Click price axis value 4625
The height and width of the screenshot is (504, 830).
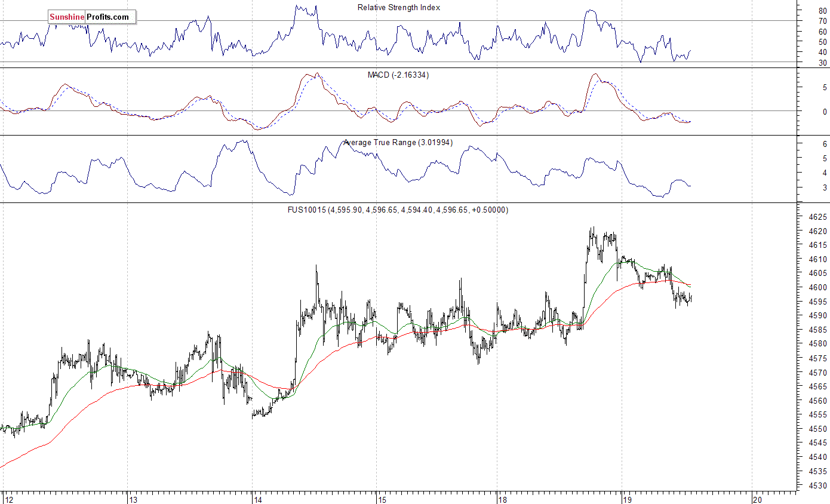[x=817, y=217]
